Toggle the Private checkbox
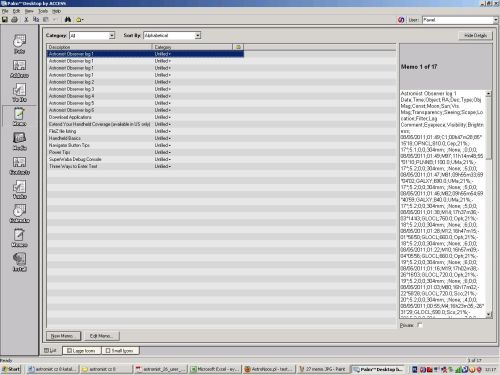 pyautogui.click(x=420, y=325)
